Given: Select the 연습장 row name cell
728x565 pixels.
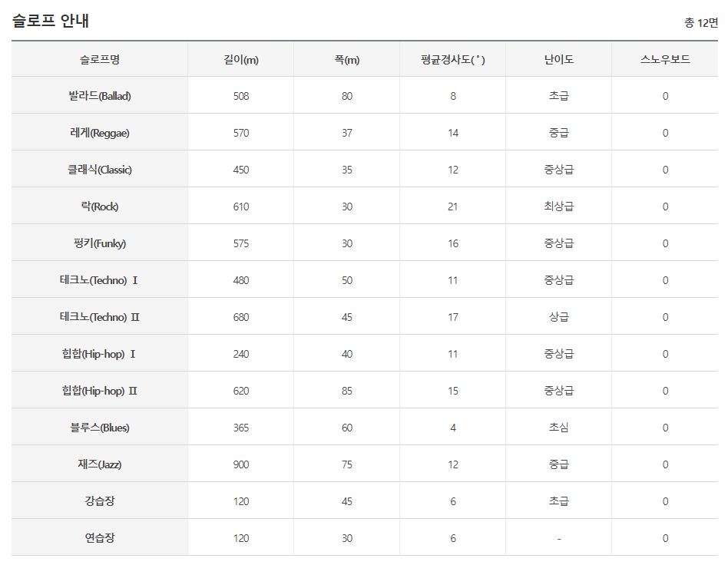Looking at the screenshot, I should pyautogui.click(x=99, y=537).
